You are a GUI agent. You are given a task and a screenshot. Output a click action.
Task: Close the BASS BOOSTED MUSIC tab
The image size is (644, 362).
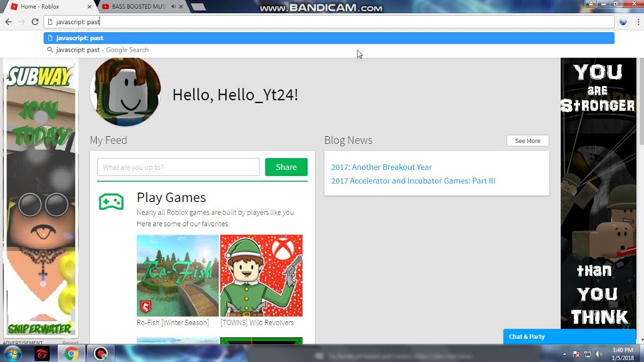coord(181,7)
